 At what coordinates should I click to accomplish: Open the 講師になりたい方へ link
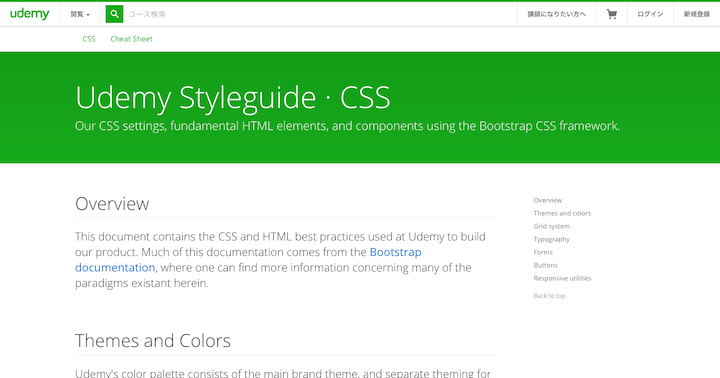pyautogui.click(x=557, y=14)
